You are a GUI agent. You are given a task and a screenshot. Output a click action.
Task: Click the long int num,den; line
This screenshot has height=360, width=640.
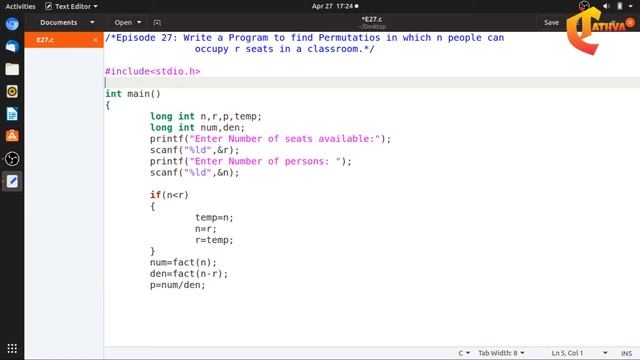(198, 127)
